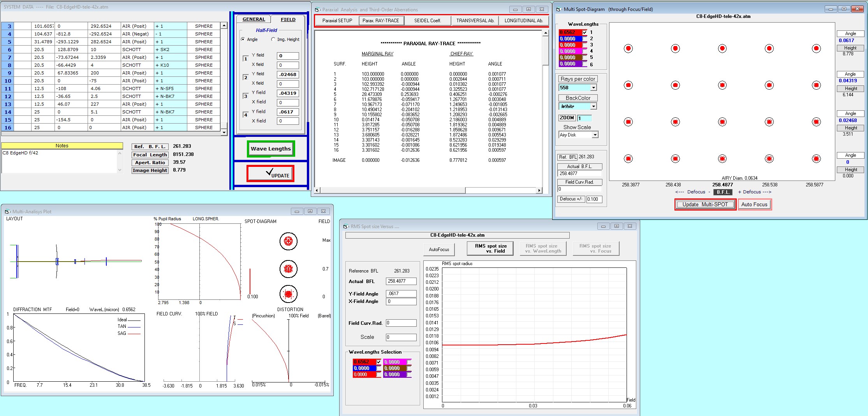Click the Multi Spot-Diagram window title icon
868x416 pixels.
tap(558, 9)
